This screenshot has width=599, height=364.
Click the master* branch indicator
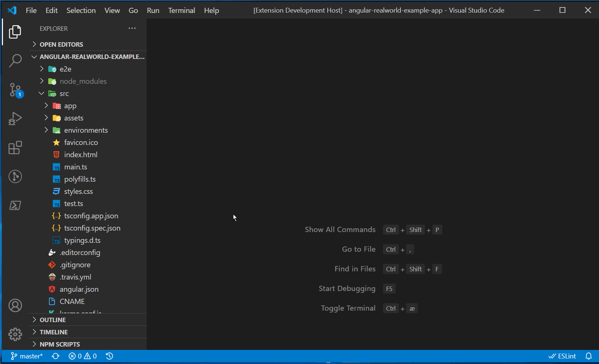pos(27,356)
